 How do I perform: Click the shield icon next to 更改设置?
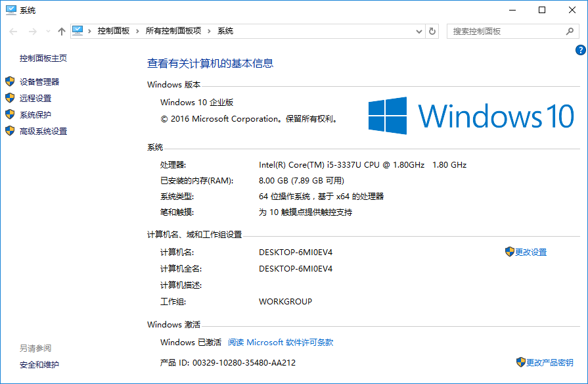(510, 252)
